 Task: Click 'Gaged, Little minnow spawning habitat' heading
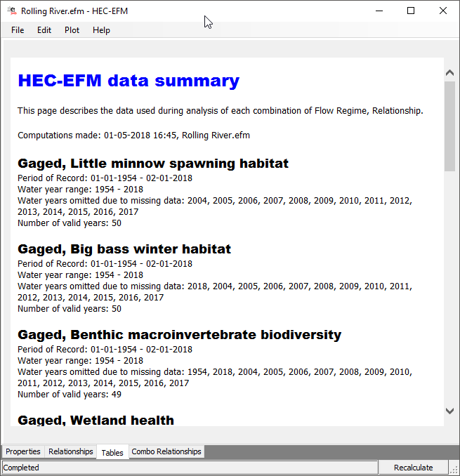tap(153, 164)
